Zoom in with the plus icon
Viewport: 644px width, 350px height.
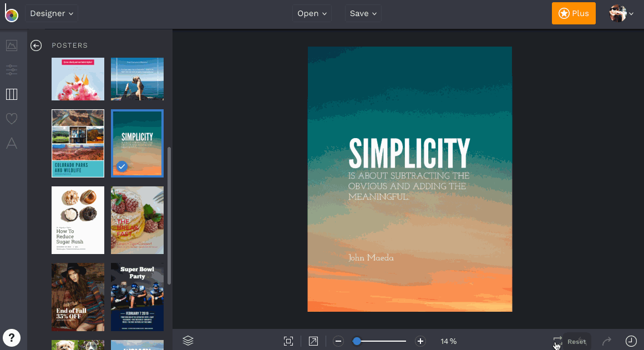(420, 341)
